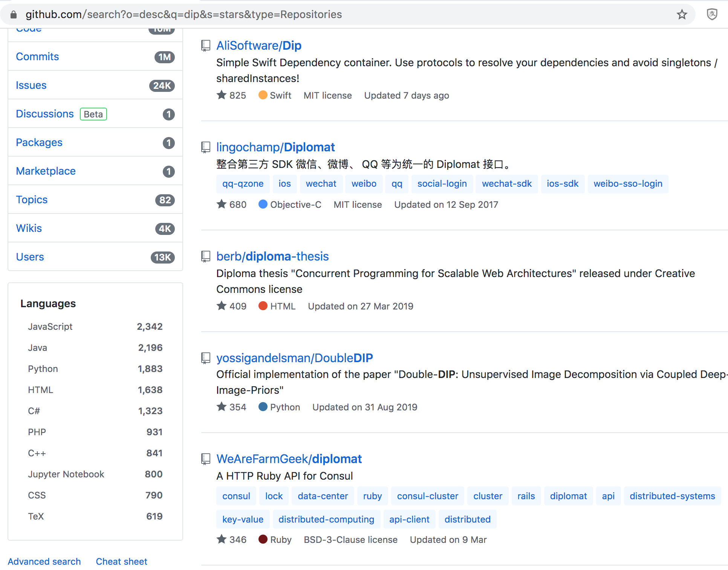
Task: Click the repository icon beside berb/diploma-thesis
Action: (x=206, y=256)
